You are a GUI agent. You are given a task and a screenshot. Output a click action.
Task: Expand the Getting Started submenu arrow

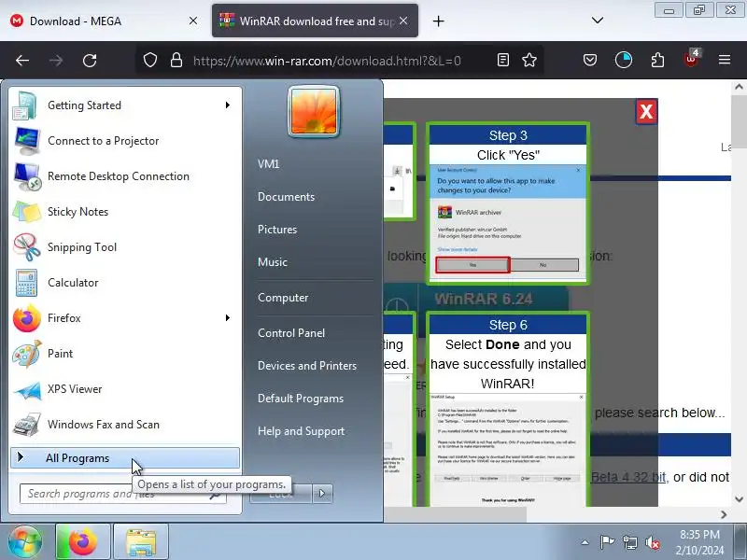click(x=228, y=105)
